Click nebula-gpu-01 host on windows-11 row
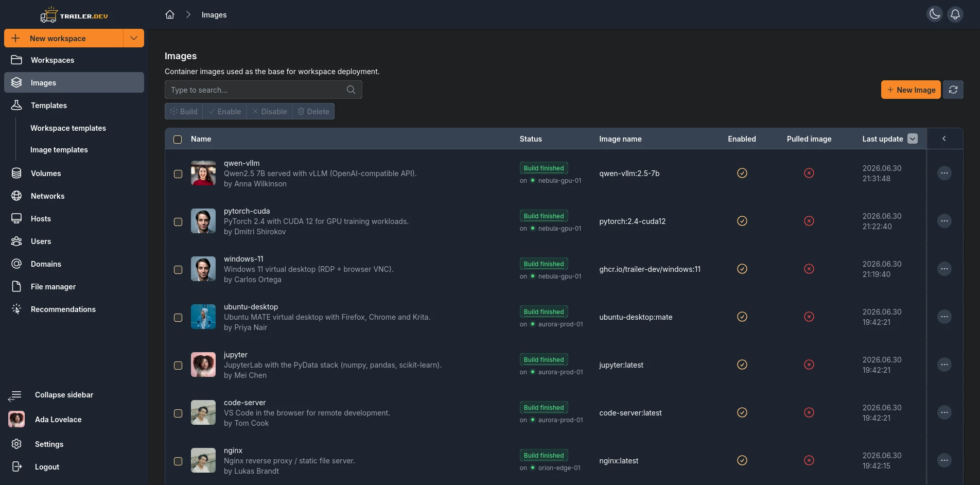Viewport: 980px width, 485px height. [559, 276]
